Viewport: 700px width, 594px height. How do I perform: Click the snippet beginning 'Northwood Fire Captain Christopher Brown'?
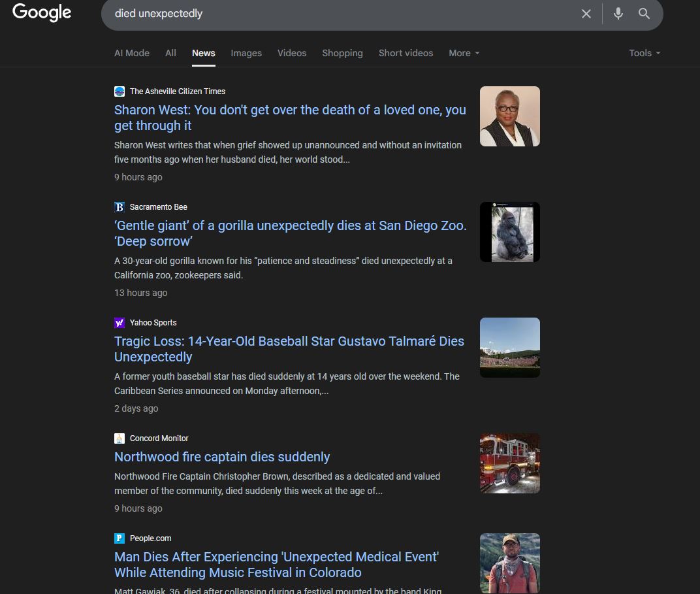pos(278,484)
